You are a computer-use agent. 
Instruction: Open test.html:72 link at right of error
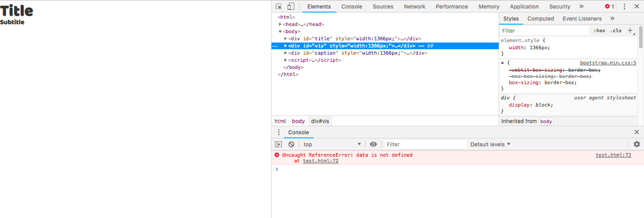613,155
